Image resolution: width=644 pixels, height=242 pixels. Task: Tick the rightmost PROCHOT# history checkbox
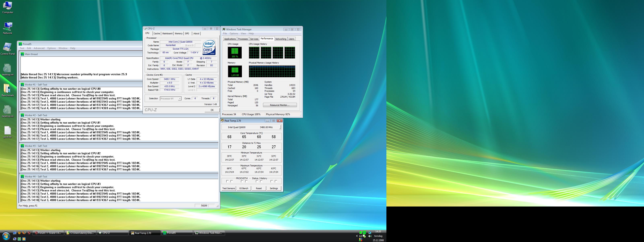276,181
